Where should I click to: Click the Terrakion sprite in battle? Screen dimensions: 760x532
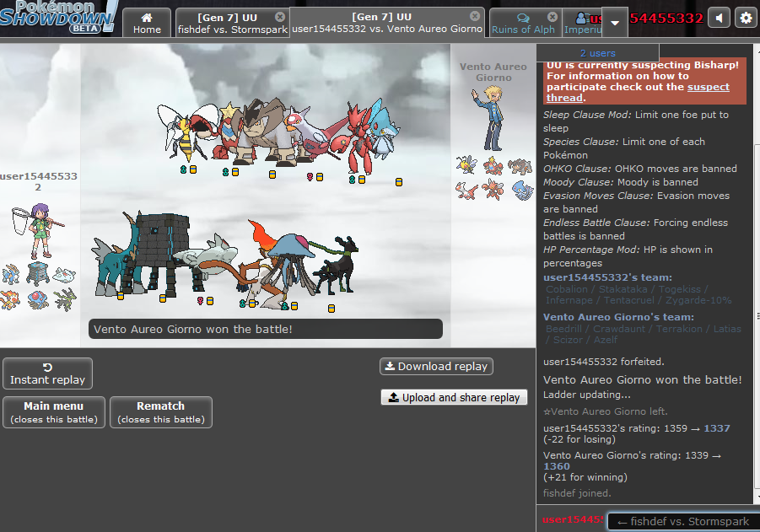[x=266, y=132]
